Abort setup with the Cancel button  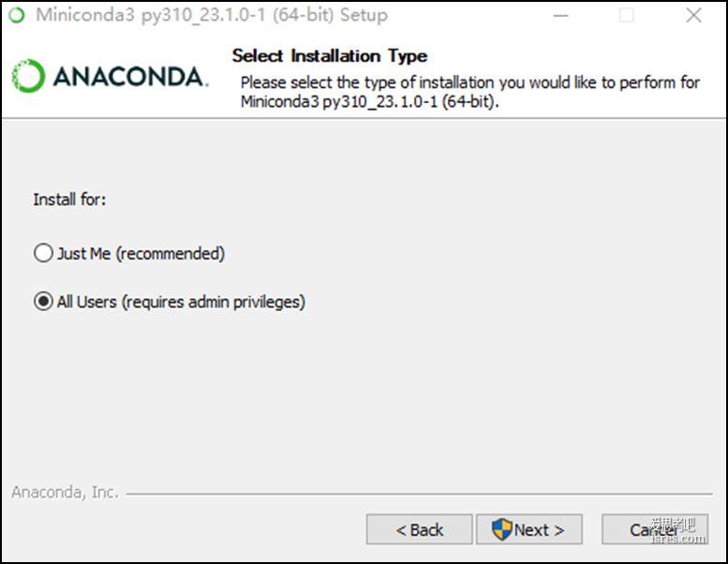(x=655, y=529)
